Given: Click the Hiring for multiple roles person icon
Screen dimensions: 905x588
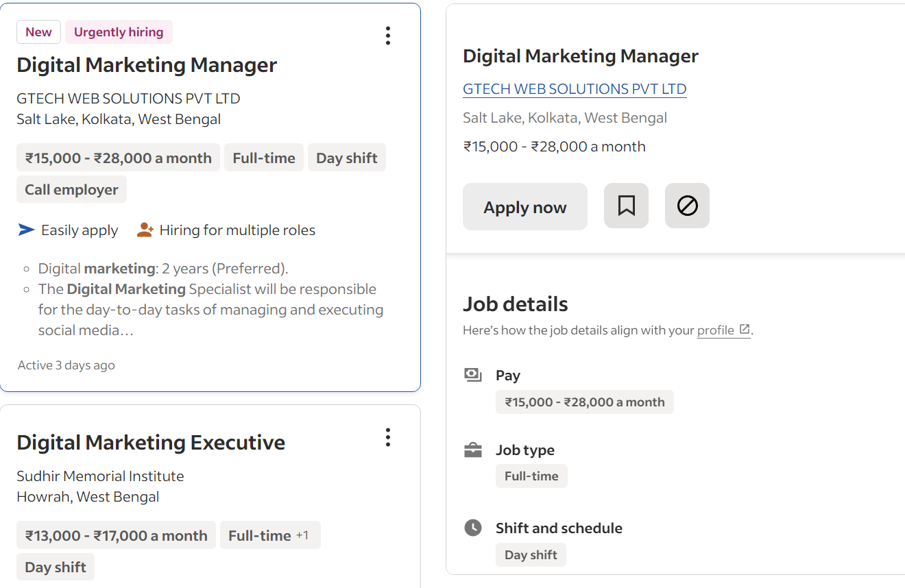Looking at the screenshot, I should click(145, 230).
